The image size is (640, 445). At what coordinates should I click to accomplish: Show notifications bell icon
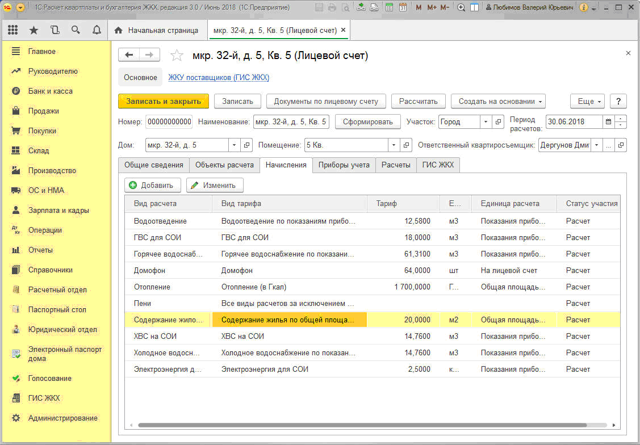coord(97,30)
